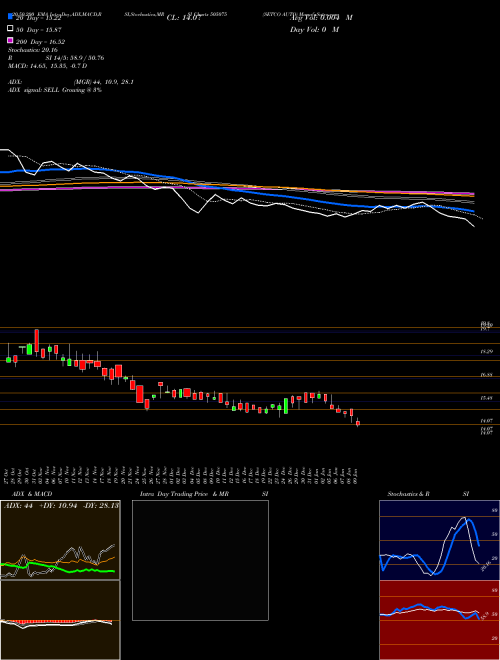Click the white 50 Day EMA legend swatch
The width and height of the screenshot is (500, 660).
click(x=11, y=29)
